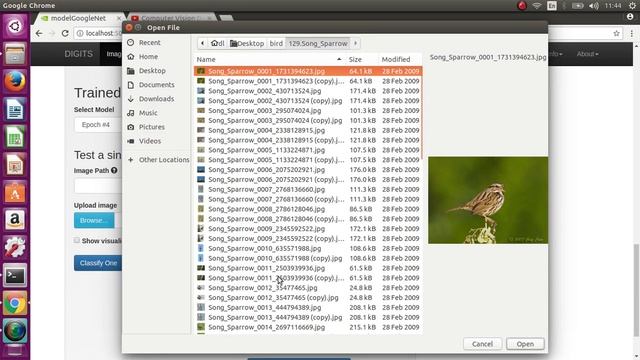Click the Image Path input field
Viewport: 640px width, 360px height.
[x=98, y=186]
